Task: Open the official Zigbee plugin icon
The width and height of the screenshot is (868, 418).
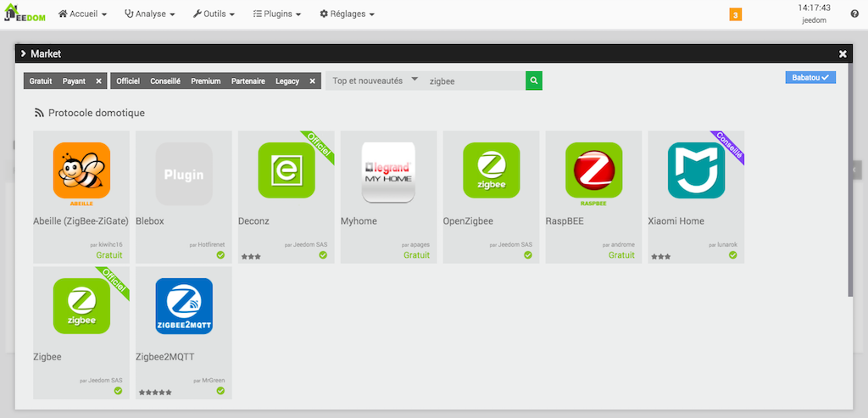Action: point(81,306)
